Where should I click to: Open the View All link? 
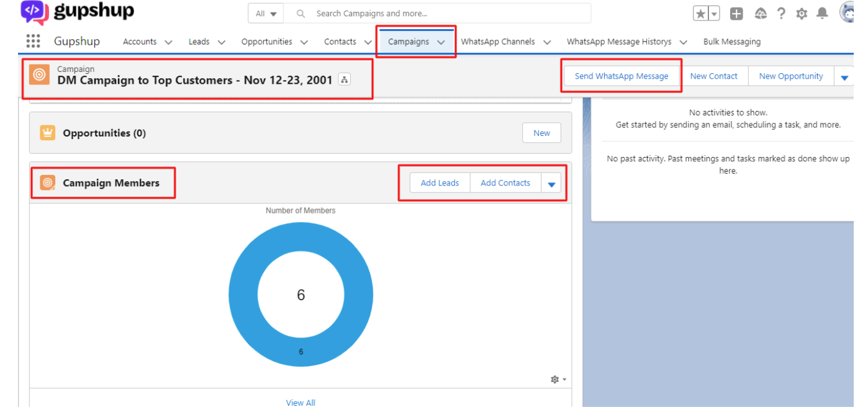301,403
